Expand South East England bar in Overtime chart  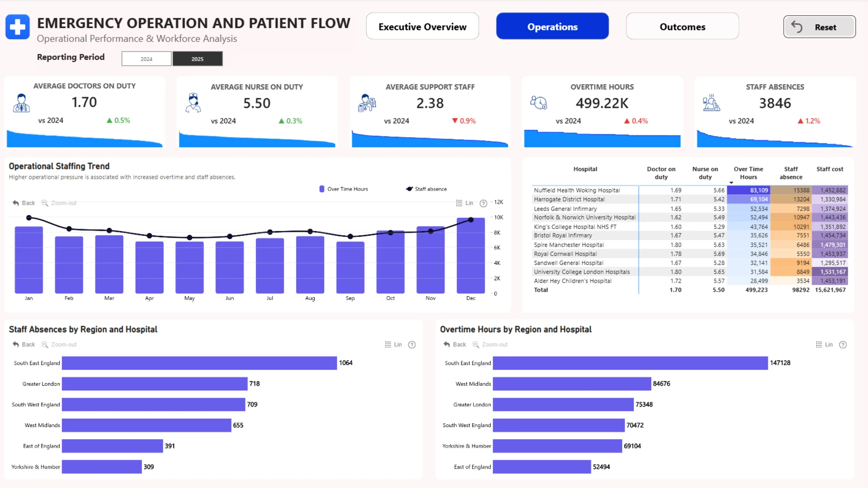(630, 363)
